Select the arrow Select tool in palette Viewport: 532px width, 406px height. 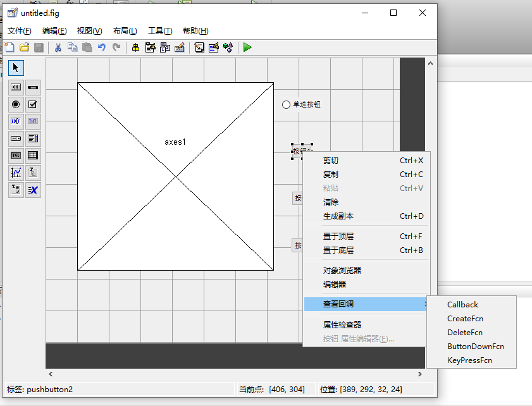(x=16, y=68)
